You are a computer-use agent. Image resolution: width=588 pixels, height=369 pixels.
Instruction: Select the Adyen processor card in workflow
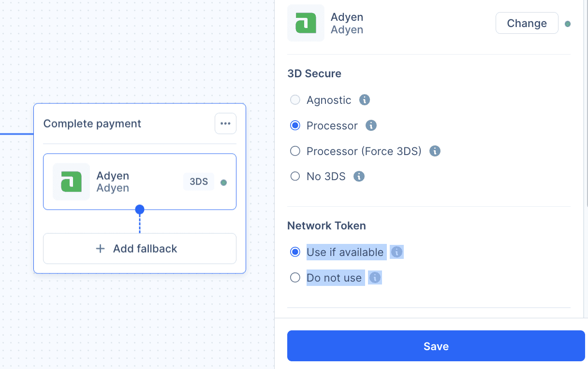pyautogui.click(x=140, y=182)
